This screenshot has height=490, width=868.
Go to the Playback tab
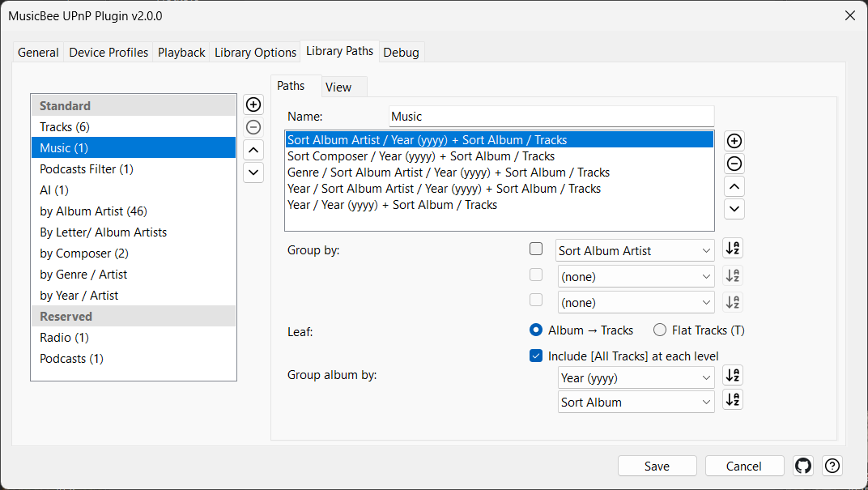(181, 53)
